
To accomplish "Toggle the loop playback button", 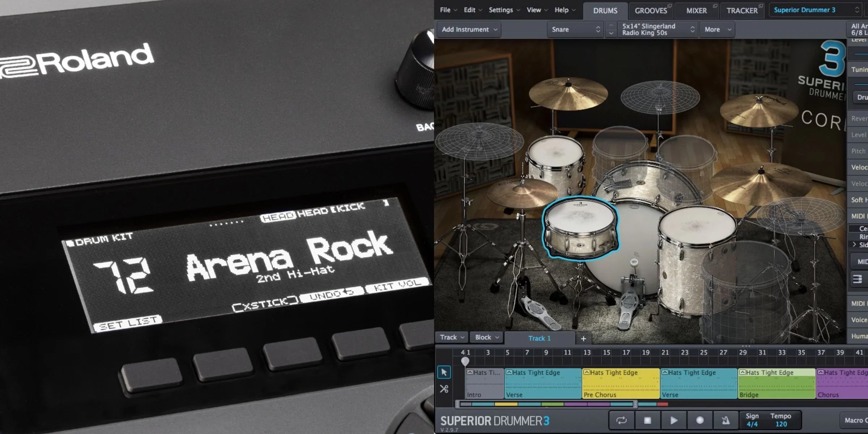I will (621, 420).
